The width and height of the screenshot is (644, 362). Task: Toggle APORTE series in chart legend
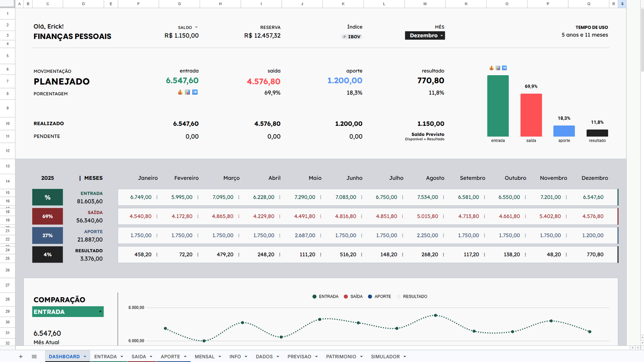pos(379,296)
